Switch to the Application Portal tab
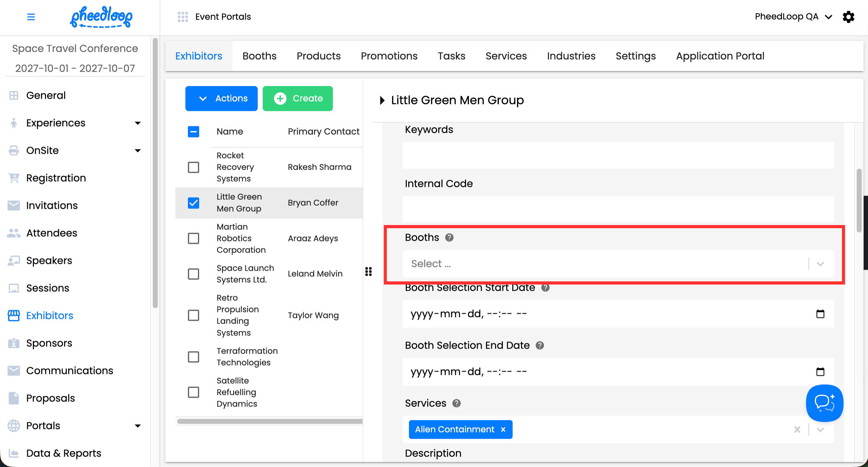Image resolution: width=868 pixels, height=467 pixels. 720,56
